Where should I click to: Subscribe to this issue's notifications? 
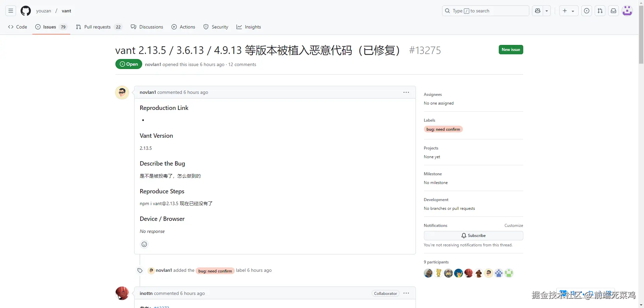pos(473,236)
